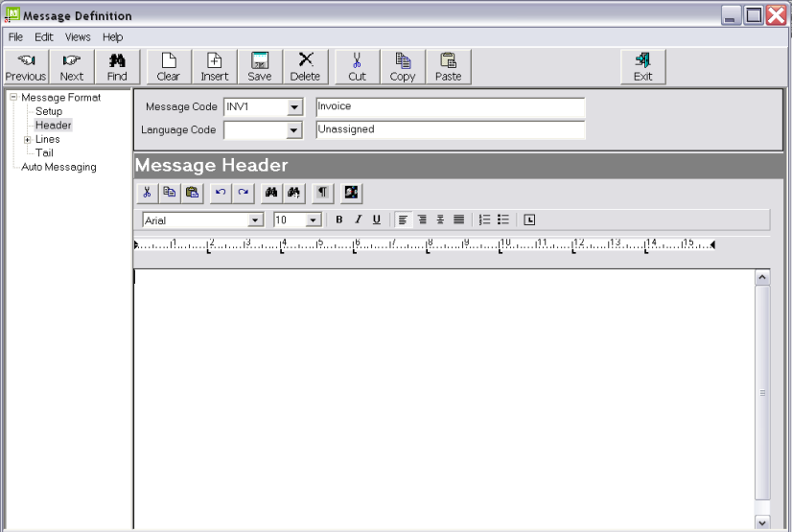
Task: Click the Find binoculars in main toolbar
Action: [x=117, y=67]
